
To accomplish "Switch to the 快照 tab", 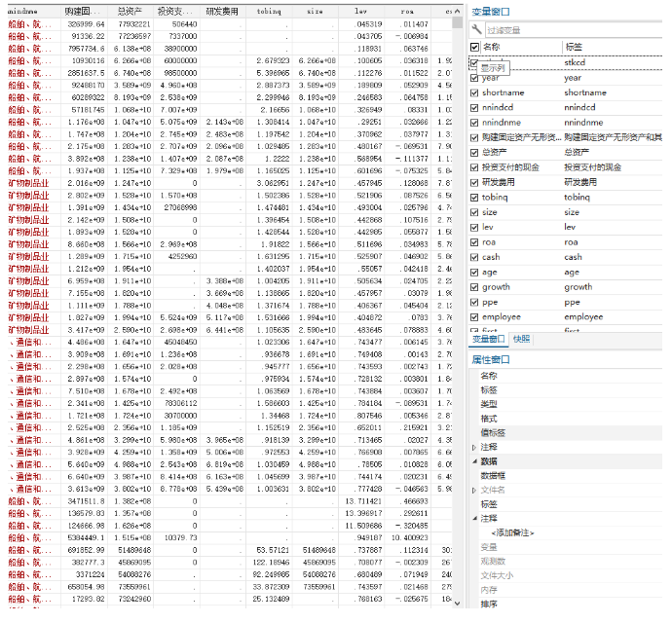I will (x=522, y=339).
